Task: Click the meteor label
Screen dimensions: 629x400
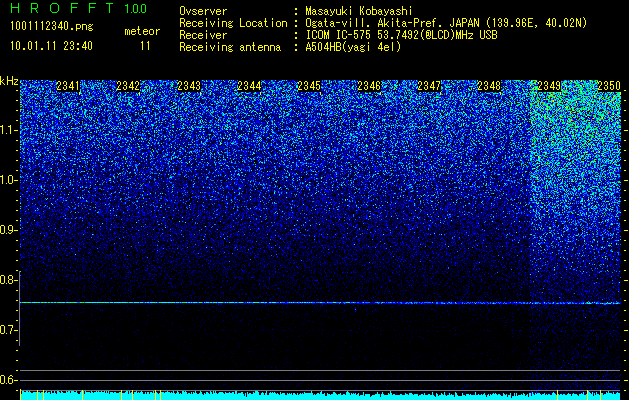Action: pyautogui.click(x=142, y=31)
